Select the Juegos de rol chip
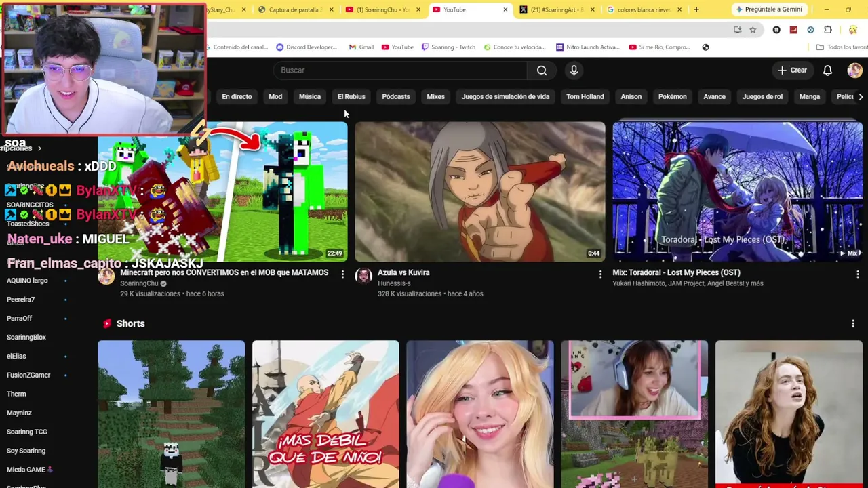The image size is (868, 488). pyautogui.click(x=762, y=96)
